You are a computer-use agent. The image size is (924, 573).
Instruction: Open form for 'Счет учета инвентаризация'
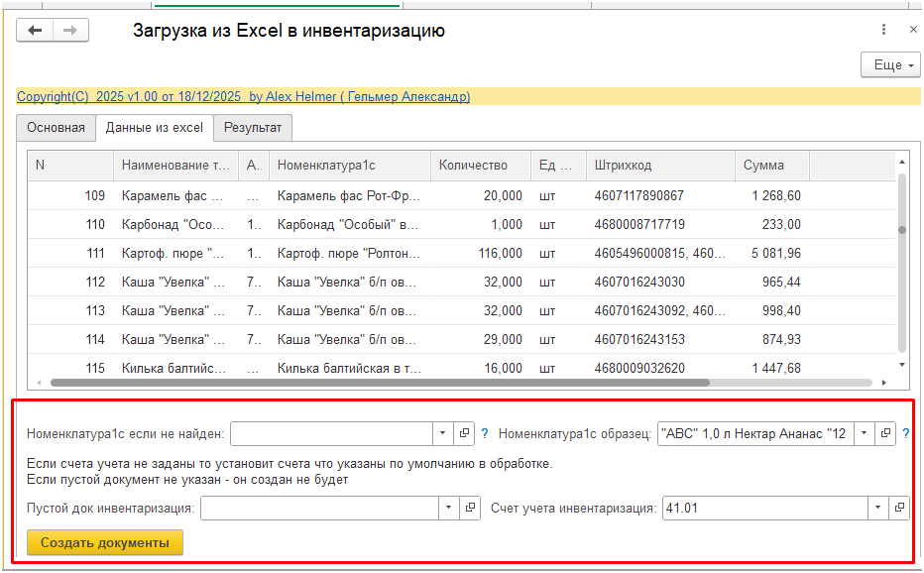pos(899,508)
